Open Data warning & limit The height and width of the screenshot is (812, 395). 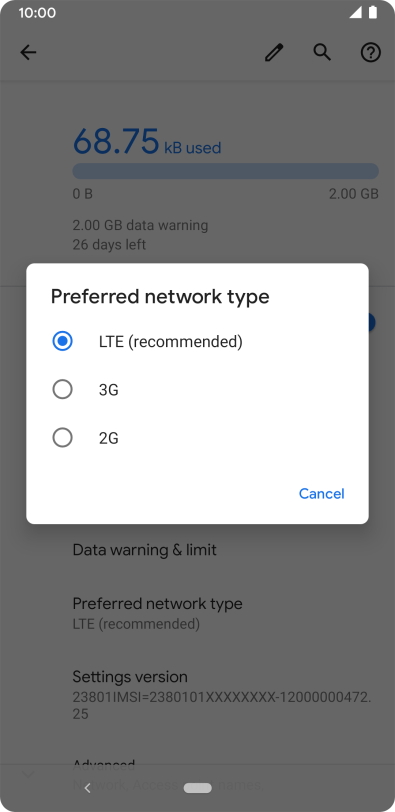tap(197, 549)
